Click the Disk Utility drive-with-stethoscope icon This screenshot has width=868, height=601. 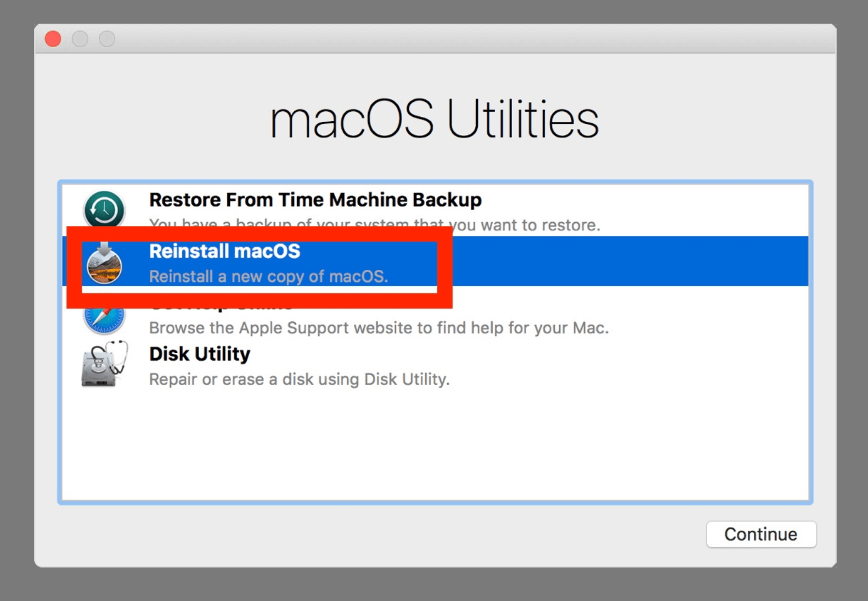(103, 365)
